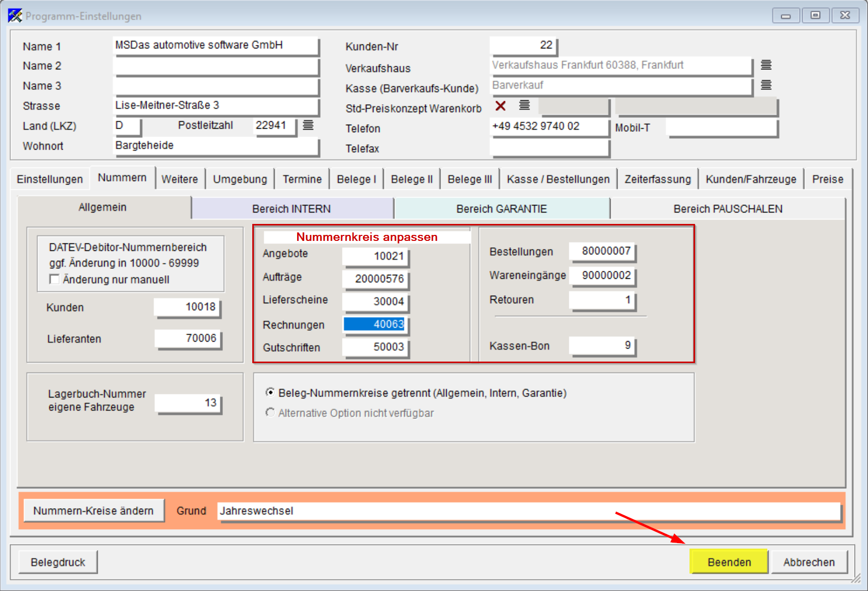Edit the Kassen-Bon number field
The width and height of the screenshot is (868, 591).
pyautogui.click(x=602, y=346)
